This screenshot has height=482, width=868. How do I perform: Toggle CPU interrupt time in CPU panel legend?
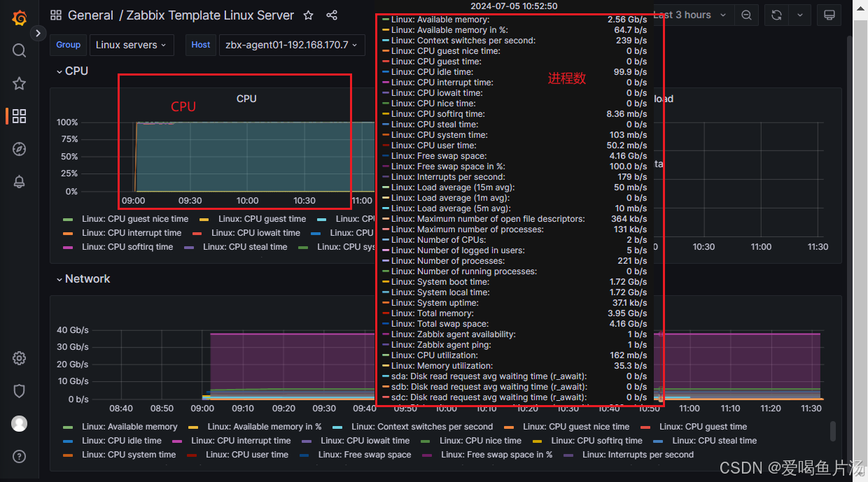[132, 233]
